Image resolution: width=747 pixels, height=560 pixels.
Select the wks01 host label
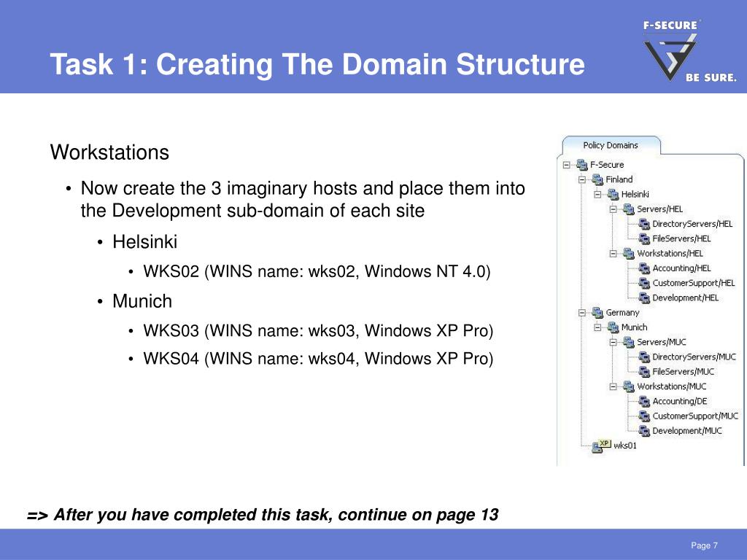click(625, 446)
